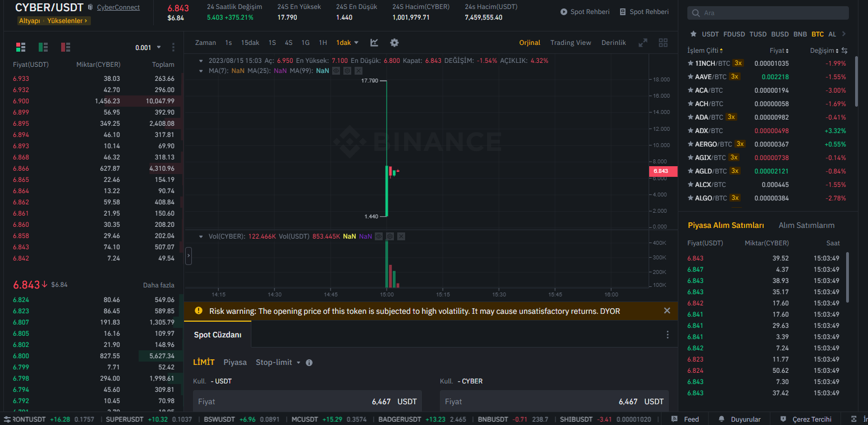
Task: Expand chart to fullscreen
Action: click(643, 43)
